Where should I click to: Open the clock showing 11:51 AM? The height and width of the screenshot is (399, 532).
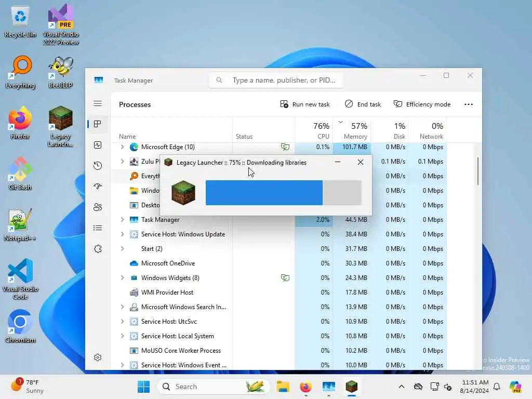pos(474,387)
